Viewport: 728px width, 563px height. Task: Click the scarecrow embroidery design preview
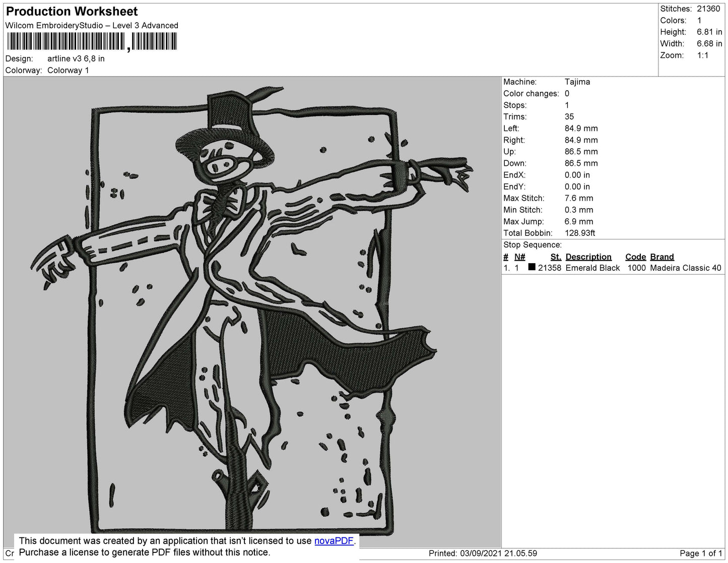pos(252,311)
